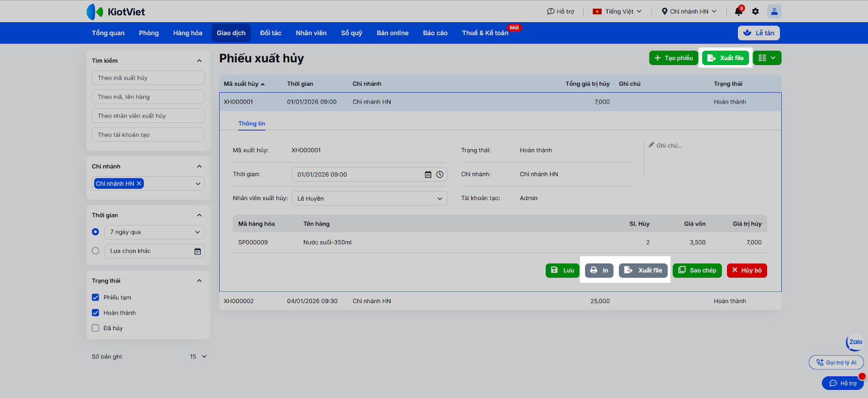This screenshot has width=868, height=398.
Task: Print the slip with In button
Action: coord(599,270)
